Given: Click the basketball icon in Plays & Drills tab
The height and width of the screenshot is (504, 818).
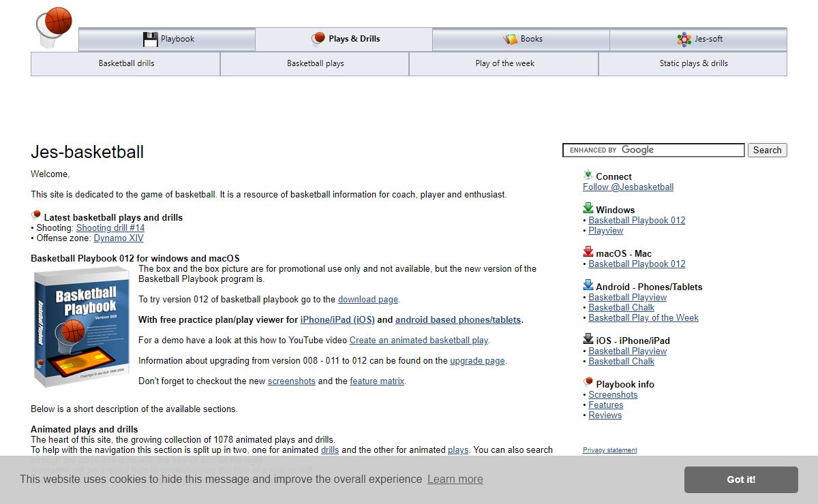Looking at the screenshot, I should tap(318, 39).
